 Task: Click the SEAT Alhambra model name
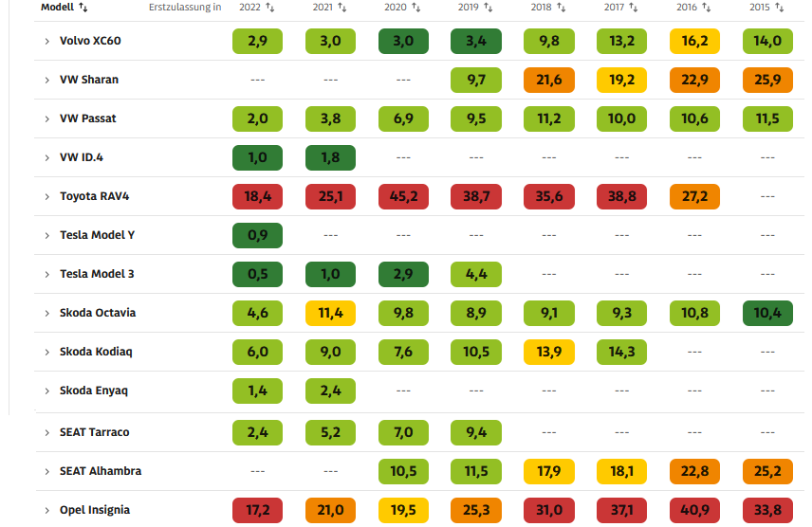[x=101, y=471]
